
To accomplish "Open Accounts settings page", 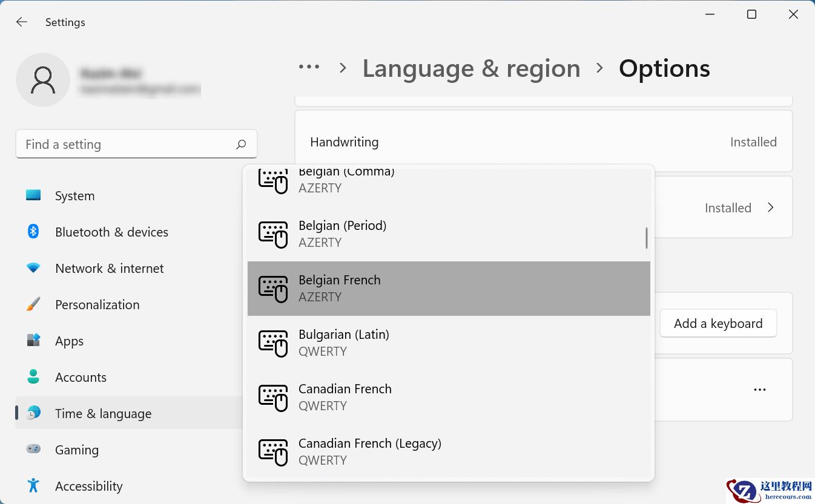I will [x=81, y=378].
